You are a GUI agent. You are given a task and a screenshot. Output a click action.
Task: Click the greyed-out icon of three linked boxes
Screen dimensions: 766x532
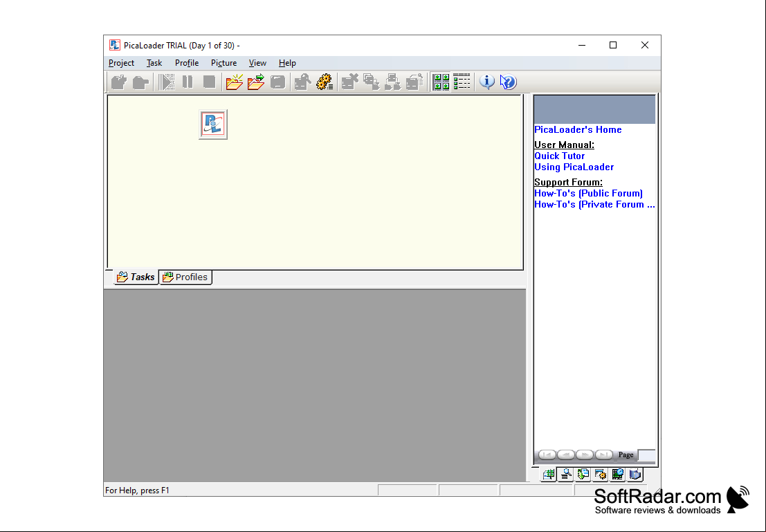[x=393, y=82]
